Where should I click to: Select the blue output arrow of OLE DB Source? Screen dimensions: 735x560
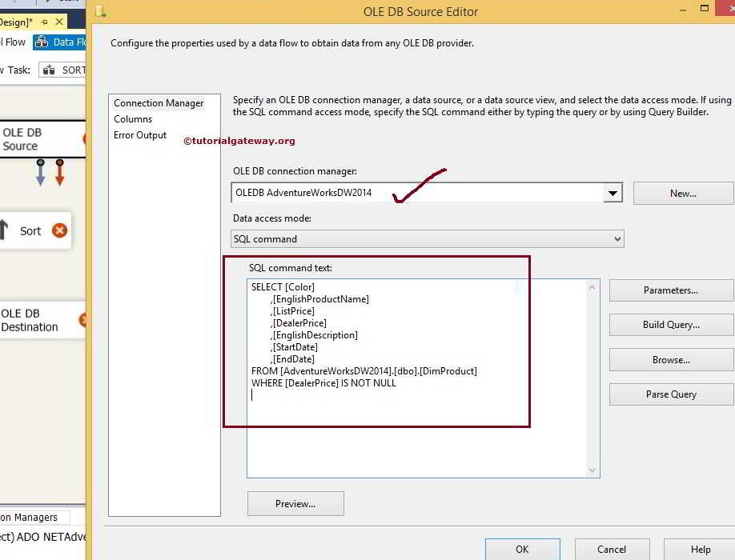(x=39, y=172)
